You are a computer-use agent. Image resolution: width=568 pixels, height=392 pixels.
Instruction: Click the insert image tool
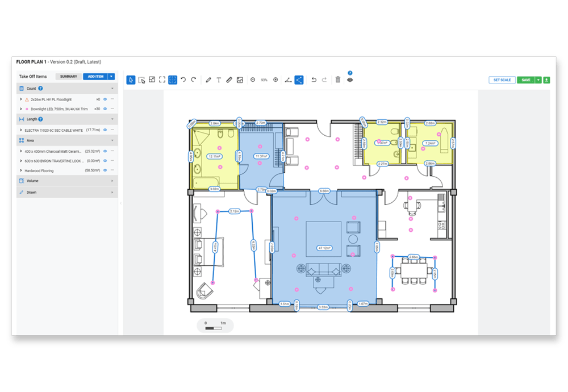point(240,80)
